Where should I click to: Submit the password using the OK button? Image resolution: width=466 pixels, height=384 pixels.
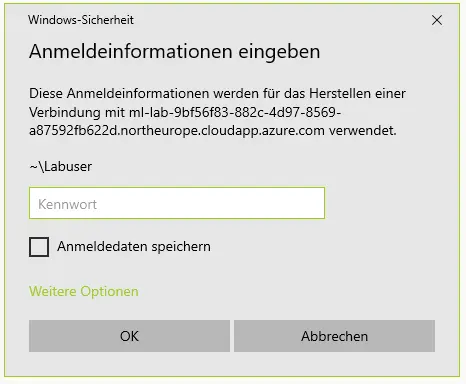[x=129, y=336]
